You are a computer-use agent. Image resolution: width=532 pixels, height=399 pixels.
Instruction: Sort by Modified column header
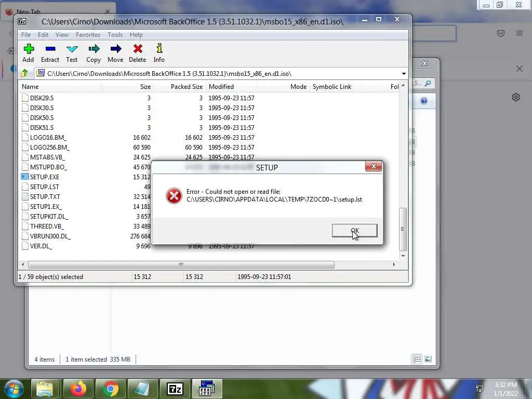(231, 87)
